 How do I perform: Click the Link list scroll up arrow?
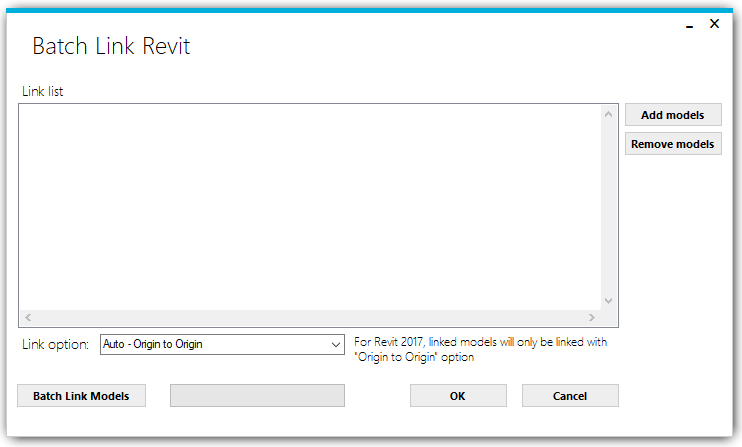pyautogui.click(x=609, y=114)
